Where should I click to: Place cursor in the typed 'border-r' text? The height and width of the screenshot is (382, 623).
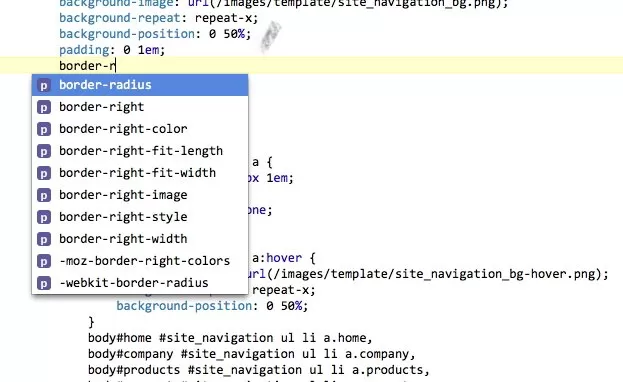pos(87,66)
